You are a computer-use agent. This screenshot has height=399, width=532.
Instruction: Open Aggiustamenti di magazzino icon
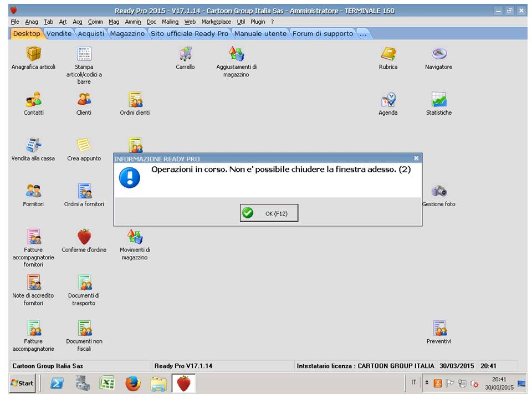tap(236, 54)
